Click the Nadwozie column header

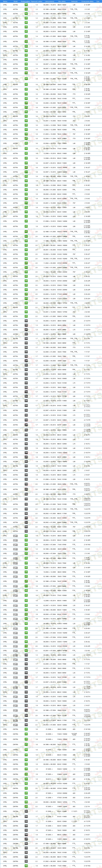74,1
